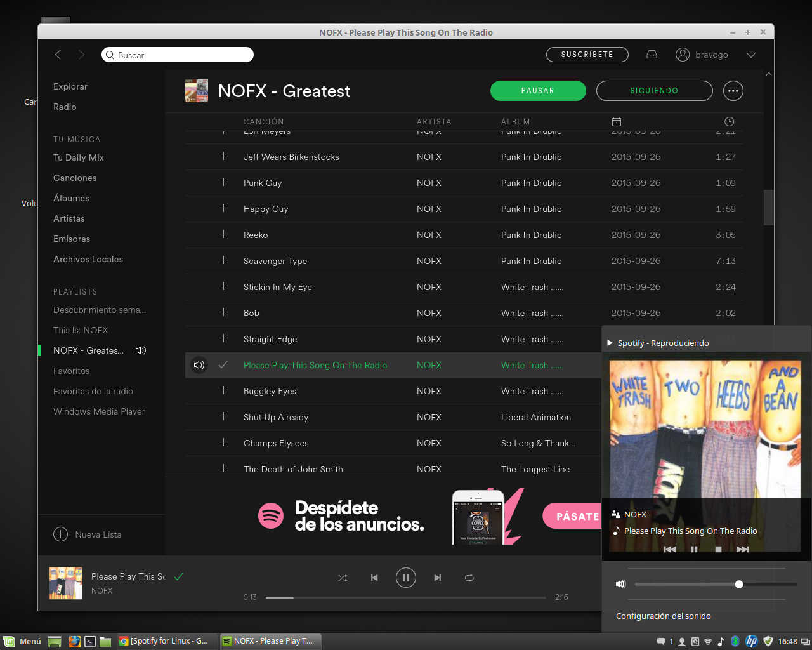The width and height of the screenshot is (812, 650).
Task: Add Straight Edge to your library
Action: click(x=223, y=338)
